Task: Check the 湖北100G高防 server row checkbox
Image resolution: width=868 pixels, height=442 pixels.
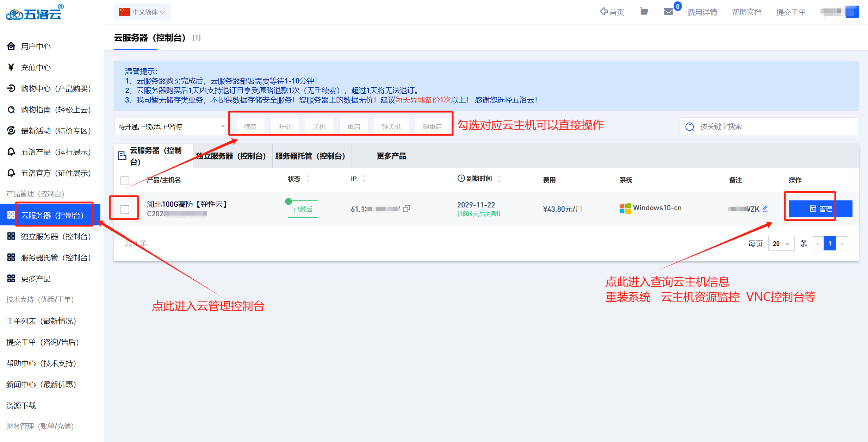Action: (x=125, y=209)
